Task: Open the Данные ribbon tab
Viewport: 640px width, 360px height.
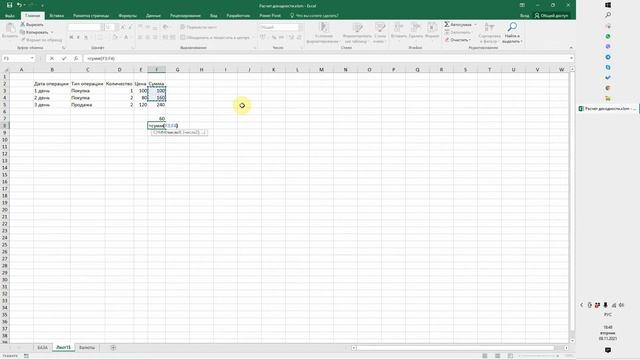Action: 153,16
